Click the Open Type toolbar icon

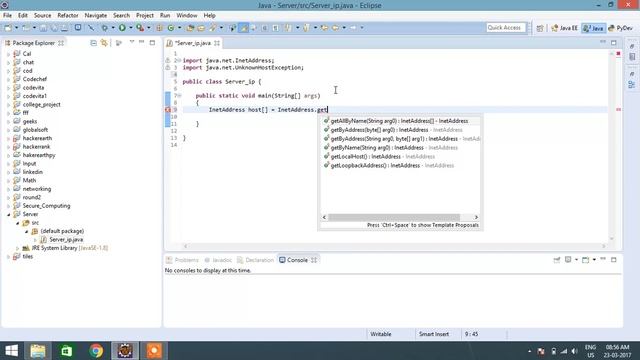pos(190,28)
